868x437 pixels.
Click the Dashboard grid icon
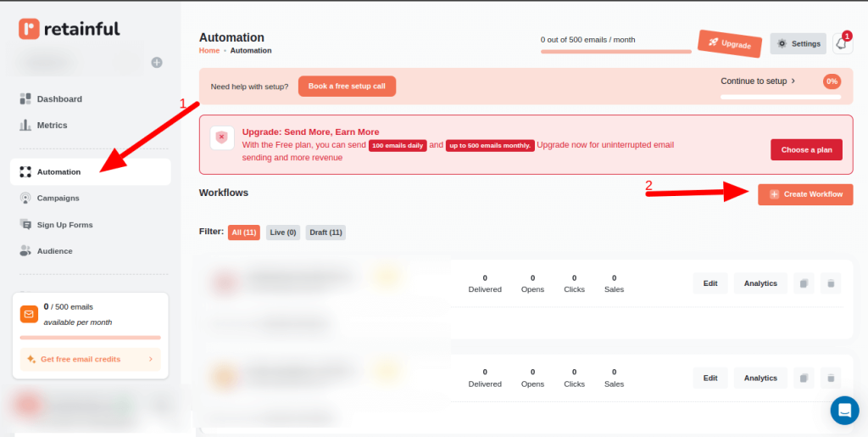click(25, 99)
